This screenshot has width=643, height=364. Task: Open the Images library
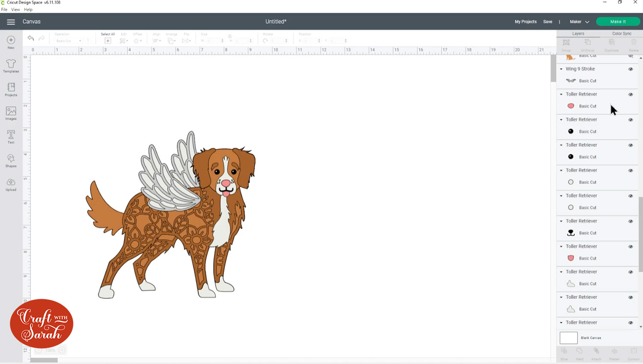(11, 113)
